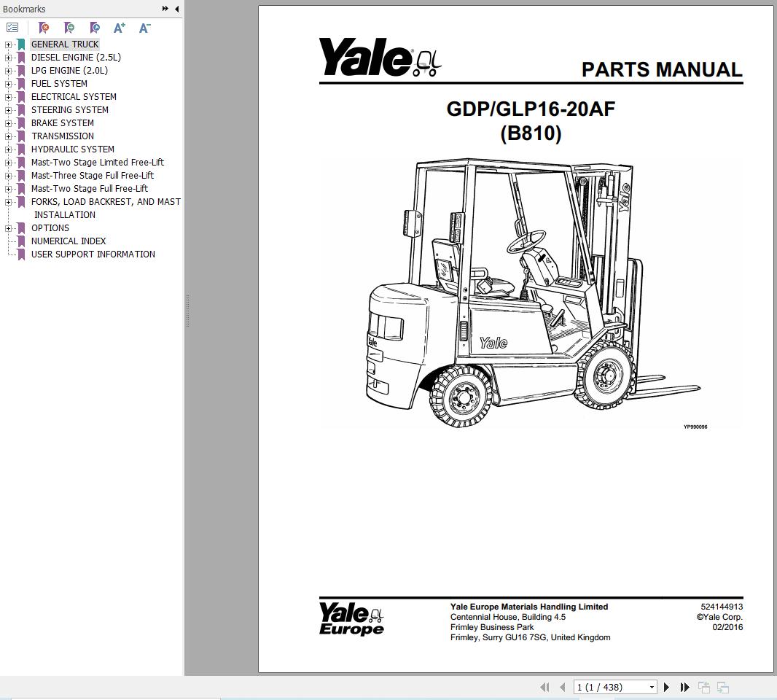Increase bookmark text size with A+ icon
The width and height of the screenshot is (777, 700).
tap(119, 28)
